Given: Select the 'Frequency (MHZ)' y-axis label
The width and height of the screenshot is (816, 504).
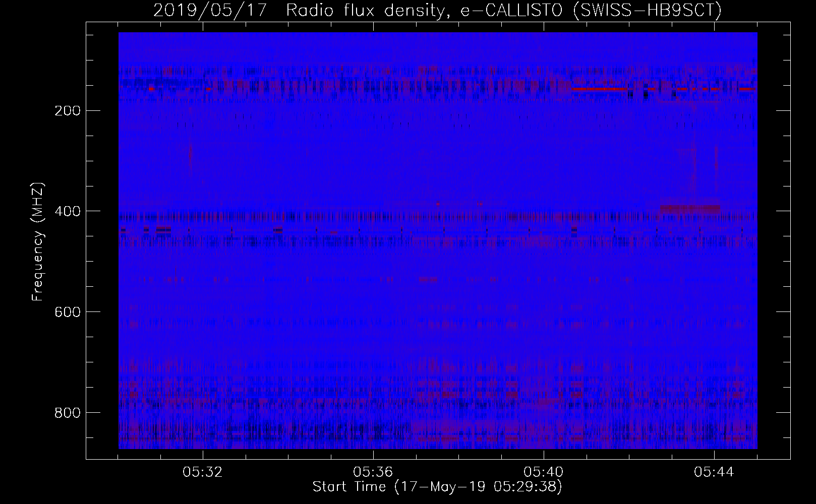Looking at the screenshot, I should 38,242.
